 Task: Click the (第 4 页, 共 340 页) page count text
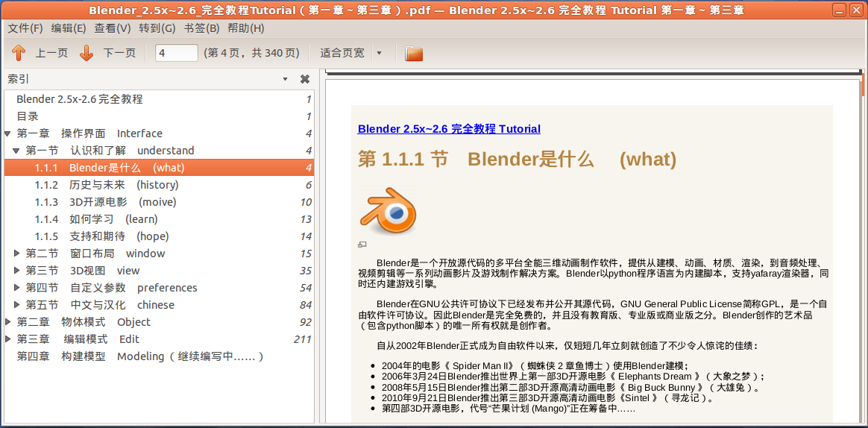[x=252, y=53]
